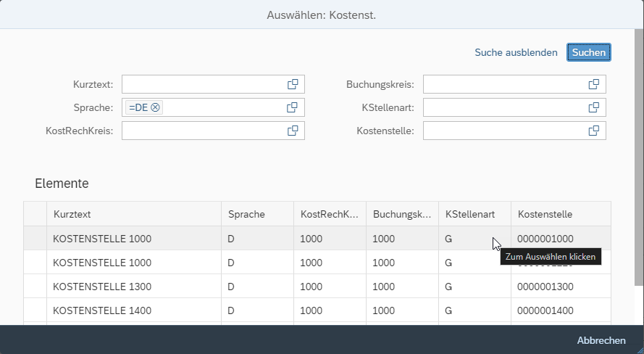Open value help icon for Kostenstelle field

[594, 131]
